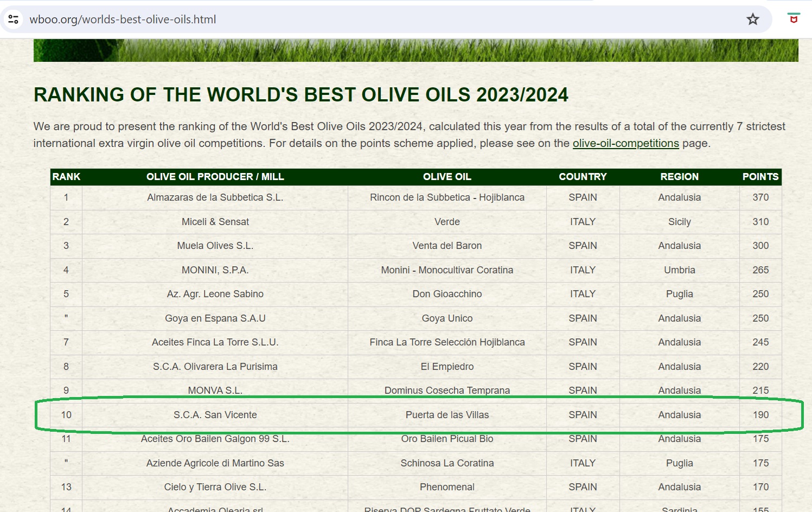Bookmark this page with the star icon
Image resolution: width=812 pixels, height=512 pixels.
753,20
